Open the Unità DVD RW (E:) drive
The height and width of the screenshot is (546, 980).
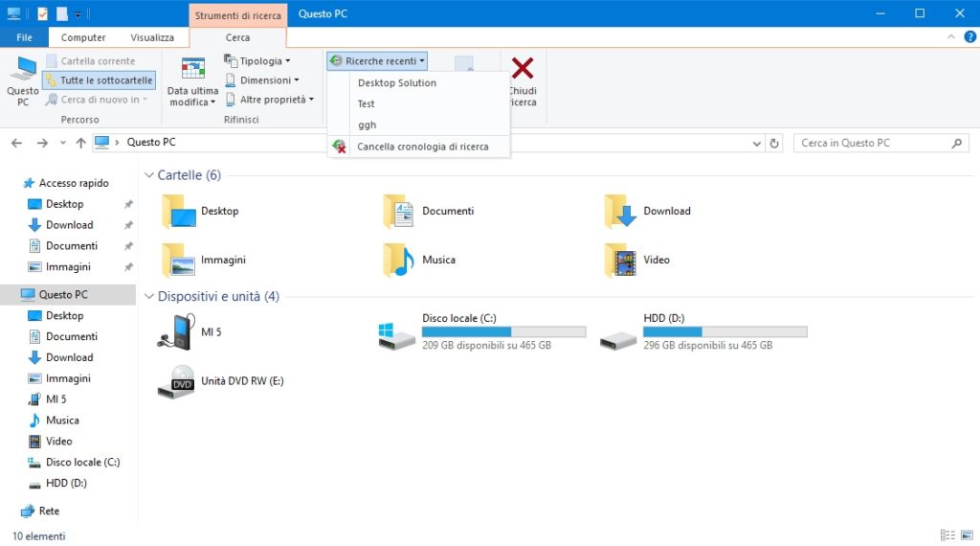(x=177, y=381)
